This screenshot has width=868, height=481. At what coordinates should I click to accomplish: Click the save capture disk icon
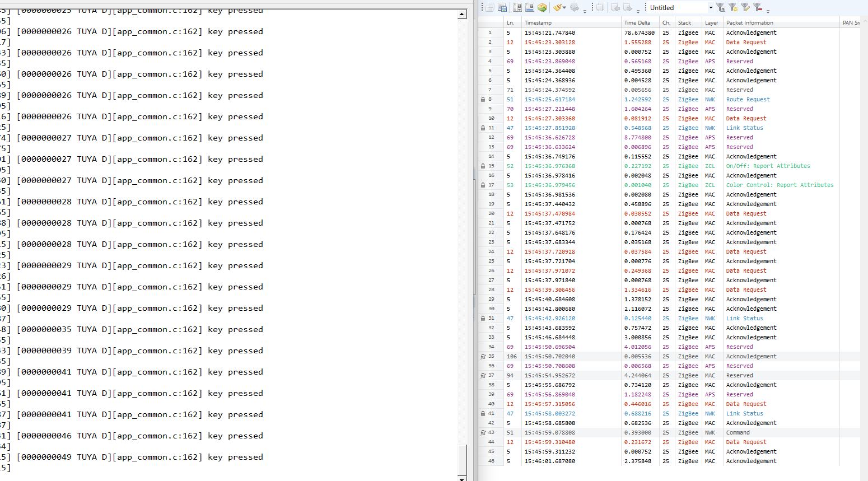click(x=502, y=7)
